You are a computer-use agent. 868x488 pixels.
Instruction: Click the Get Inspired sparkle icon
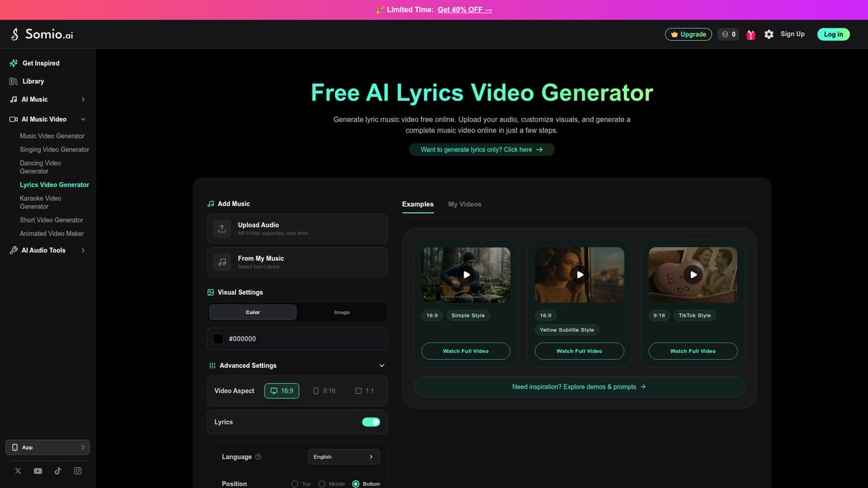(x=14, y=63)
